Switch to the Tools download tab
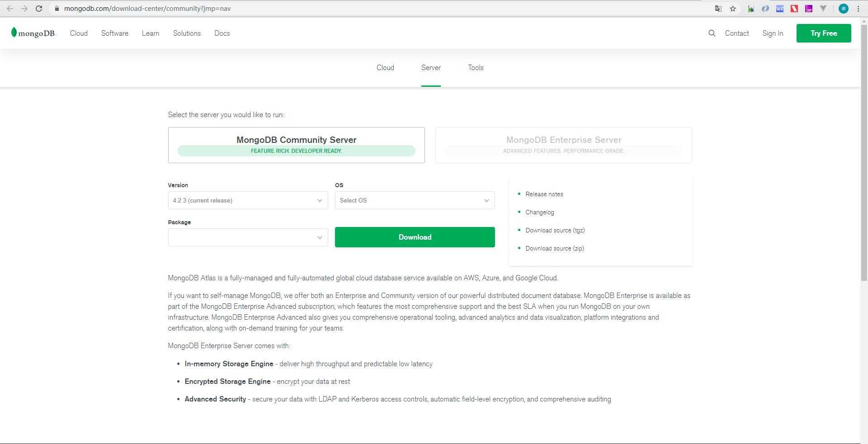 [x=476, y=68]
